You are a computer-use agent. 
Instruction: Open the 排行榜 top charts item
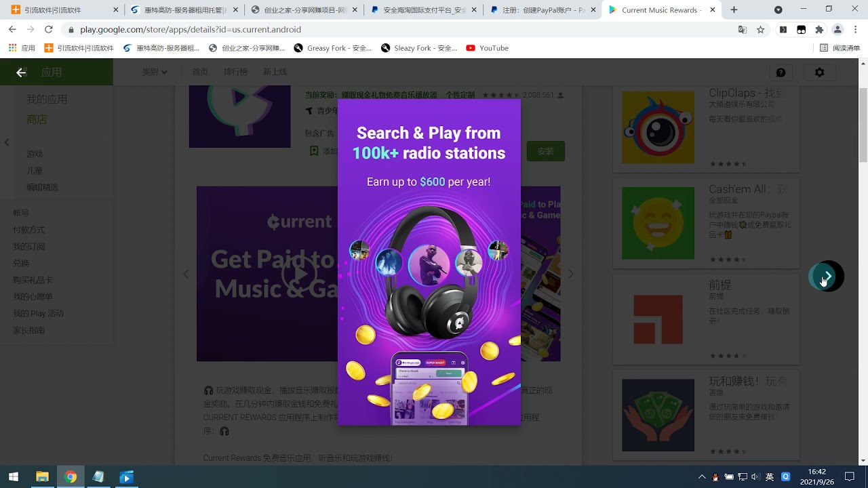pyautogui.click(x=235, y=72)
